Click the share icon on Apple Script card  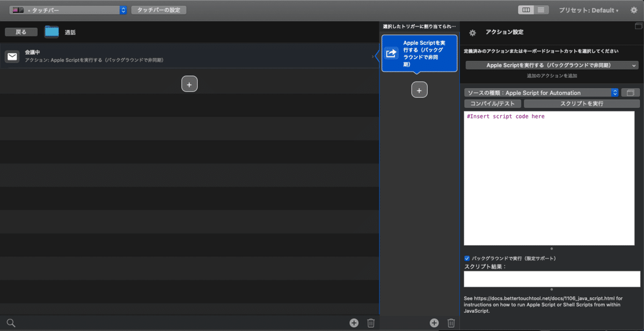click(391, 53)
